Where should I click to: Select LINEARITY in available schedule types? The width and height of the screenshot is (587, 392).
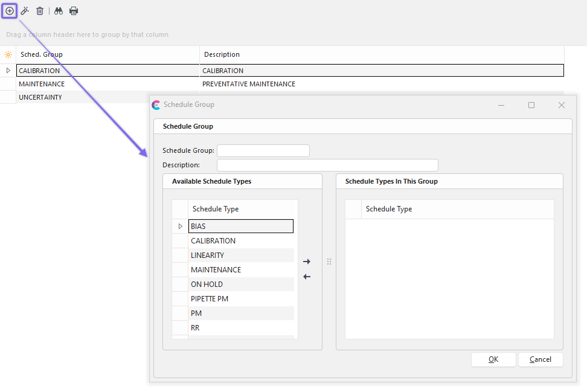pyautogui.click(x=208, y=255)
